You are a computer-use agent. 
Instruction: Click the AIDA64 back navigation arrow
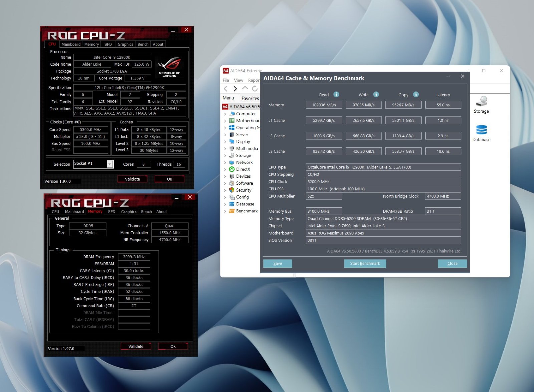tap(226, 88)
